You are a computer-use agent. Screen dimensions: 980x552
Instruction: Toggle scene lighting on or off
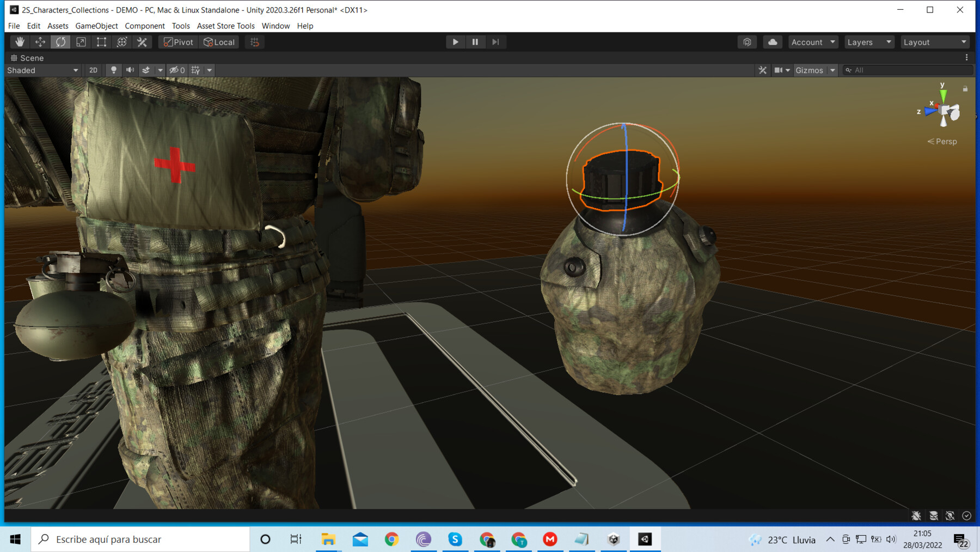(113, 70)
